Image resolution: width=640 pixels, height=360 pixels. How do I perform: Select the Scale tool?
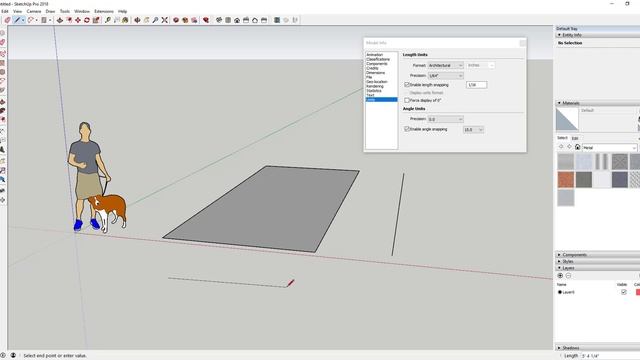point(96,20)
